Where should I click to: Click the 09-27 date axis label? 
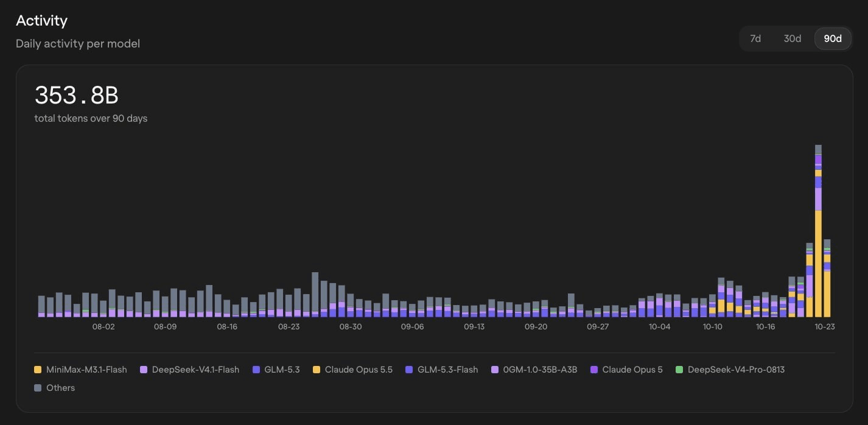(x=598, y=327)
